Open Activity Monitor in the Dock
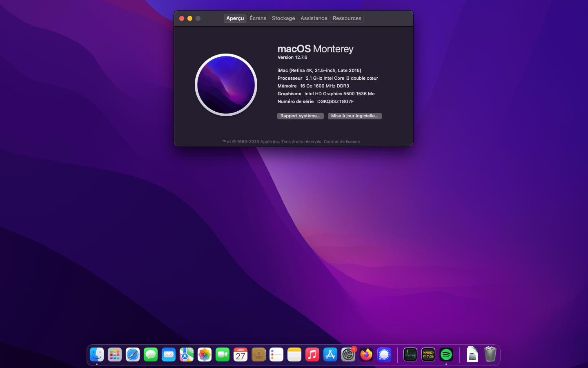The height and width of the screenshot is (368, 588). point(410,355)
